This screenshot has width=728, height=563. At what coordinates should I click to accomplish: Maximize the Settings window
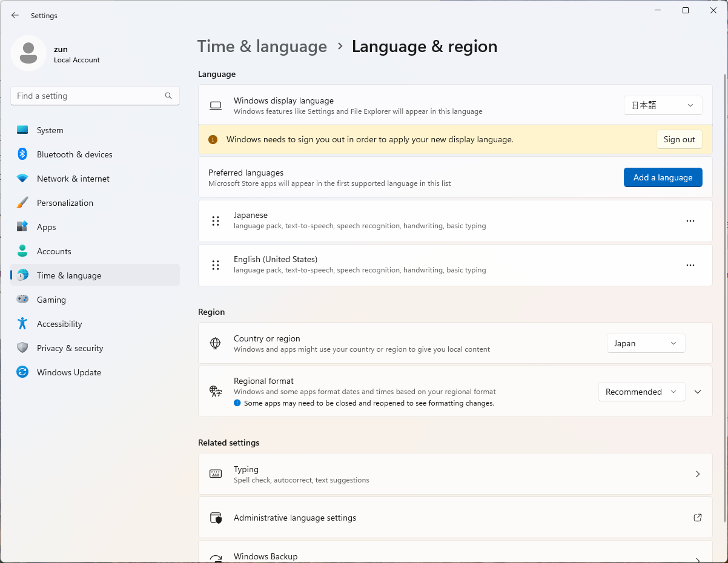click(x=686, y=10)
